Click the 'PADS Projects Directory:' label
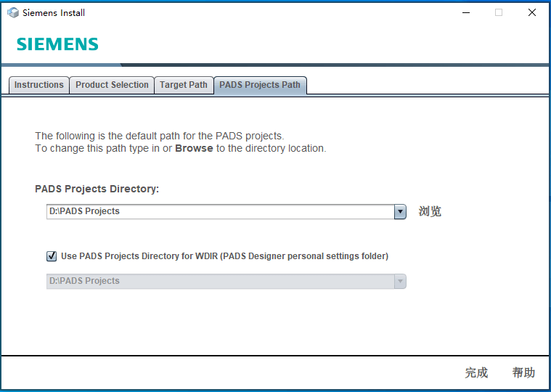Viewport: 551px width, 392px height. (97, 189)
